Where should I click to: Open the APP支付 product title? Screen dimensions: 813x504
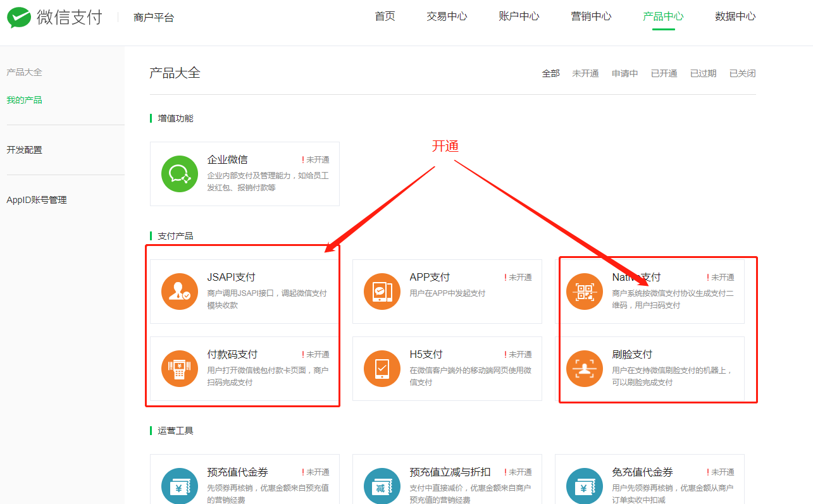[x=430, y=277]
